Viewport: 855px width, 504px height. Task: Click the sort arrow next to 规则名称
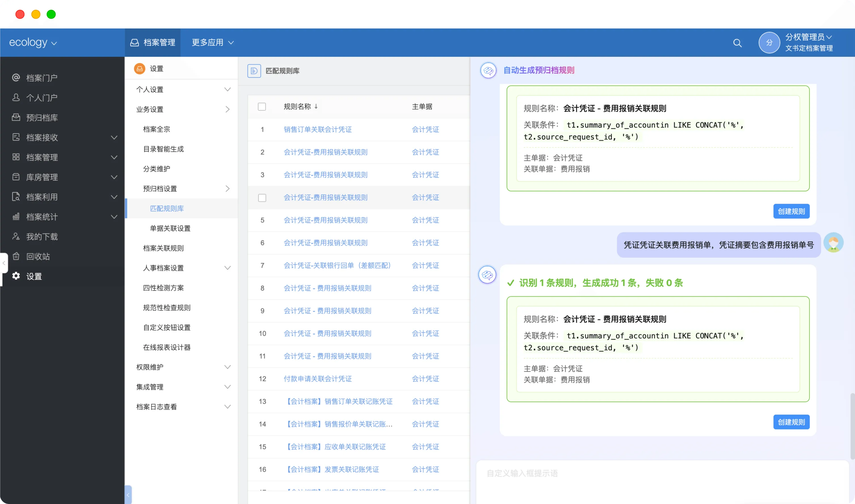[316, 106]
